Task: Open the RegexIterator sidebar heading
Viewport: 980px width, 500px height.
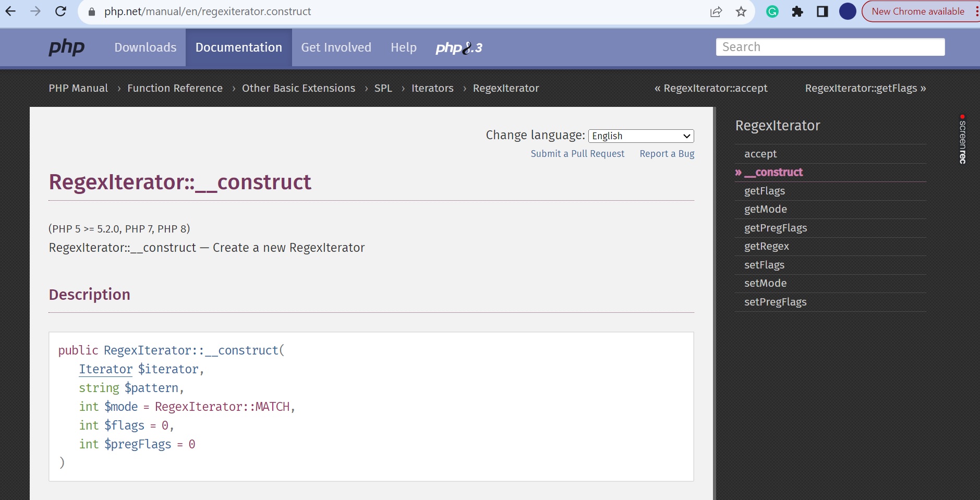Action: point(778,126)
